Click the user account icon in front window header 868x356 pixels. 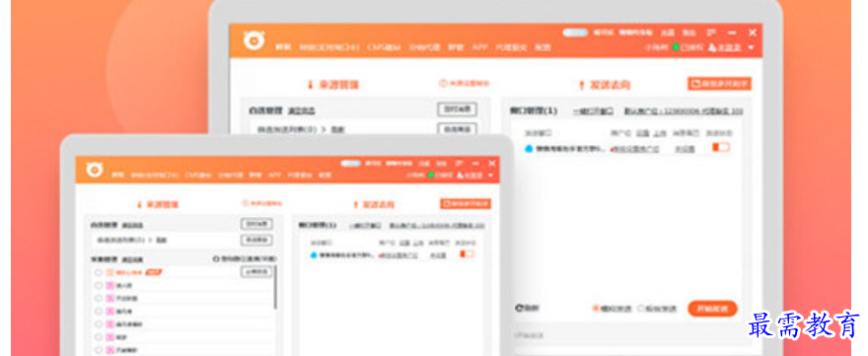click(459, 175)
